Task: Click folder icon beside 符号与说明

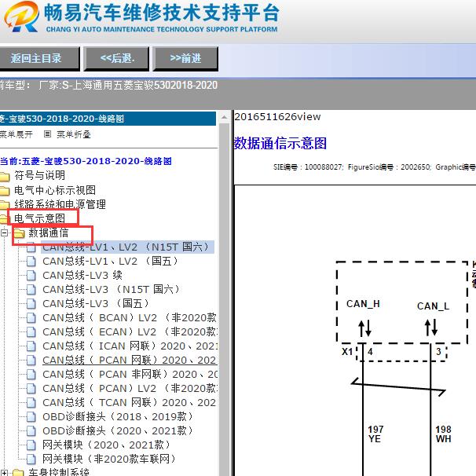Action: click(5, 176)
